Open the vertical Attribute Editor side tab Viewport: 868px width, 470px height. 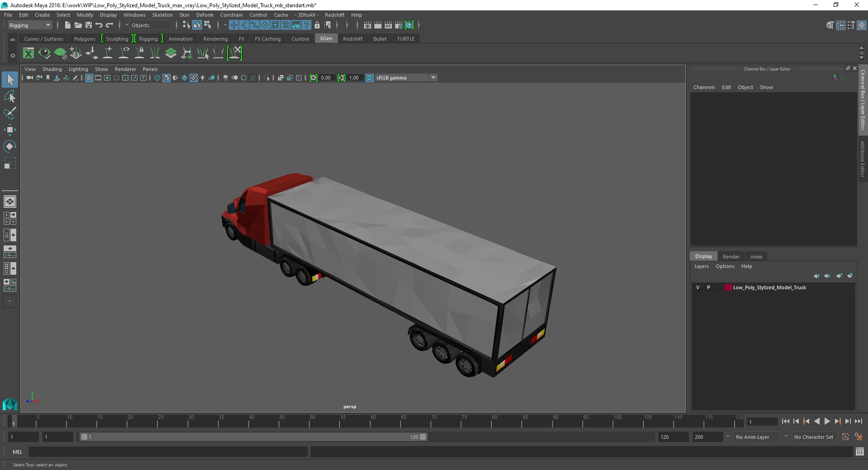(x=863, y=159)
